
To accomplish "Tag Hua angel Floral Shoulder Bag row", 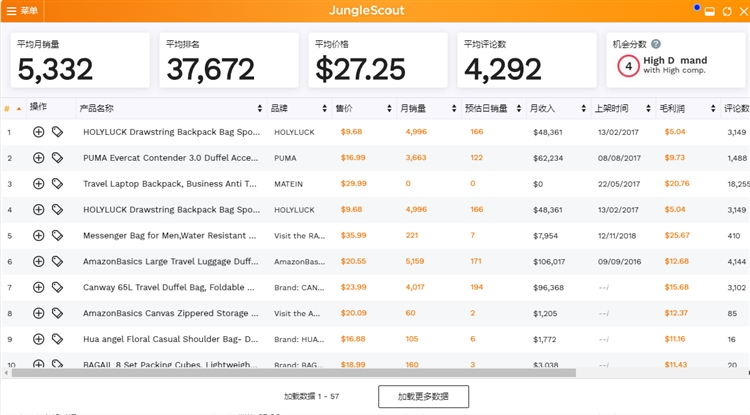I will coord(57,339).
